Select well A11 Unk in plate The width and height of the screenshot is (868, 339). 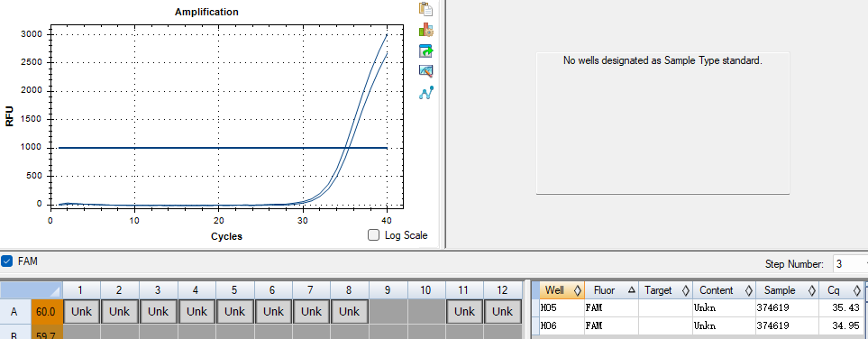[x=464, y=312]
